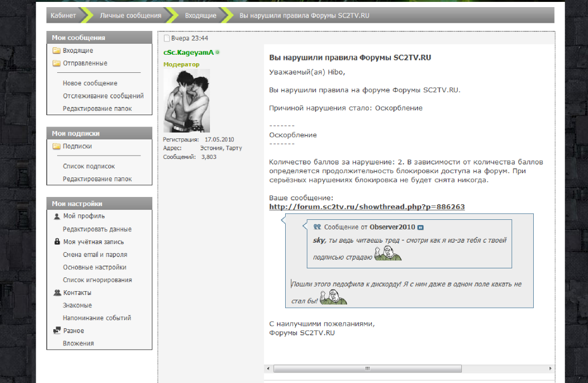The image size is (588, 383).
Task: Open Смена email и пароля
Action: 95,255
